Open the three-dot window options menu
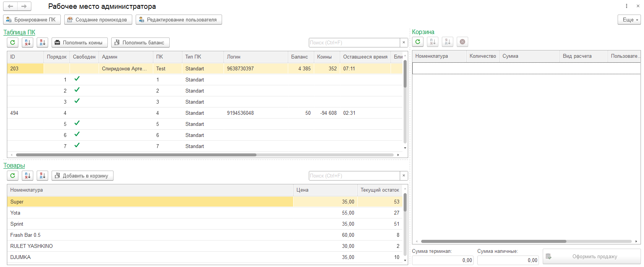 (626, 6)
